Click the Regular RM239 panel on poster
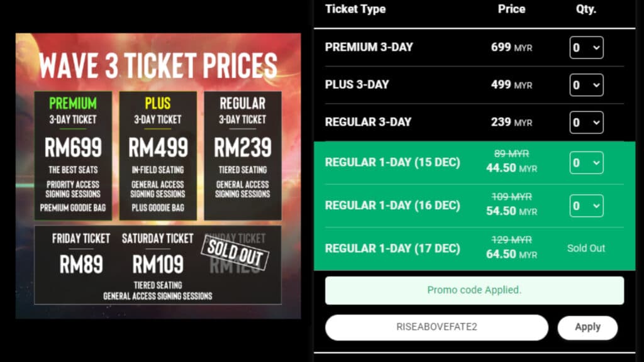The height and width of the screenshot is (362, 644). point(243,156)
